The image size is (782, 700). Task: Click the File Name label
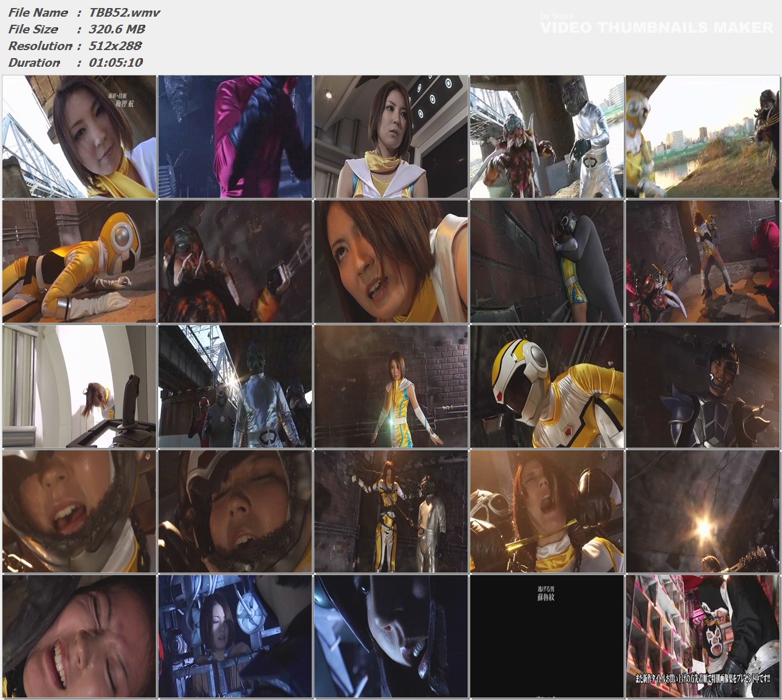pos(38,12)
